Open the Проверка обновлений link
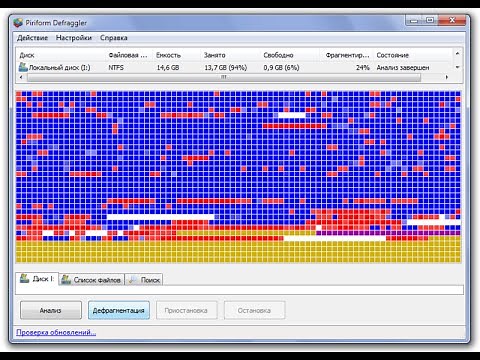Image resolution: width=480 pixels, height=360 pixels. click(56, 332)
